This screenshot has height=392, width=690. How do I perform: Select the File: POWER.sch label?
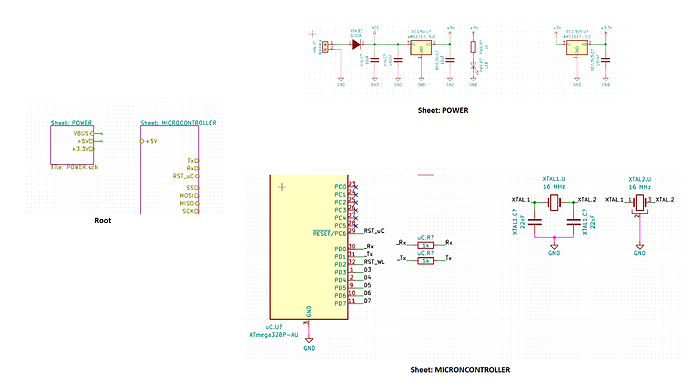(x=74, y=167)
